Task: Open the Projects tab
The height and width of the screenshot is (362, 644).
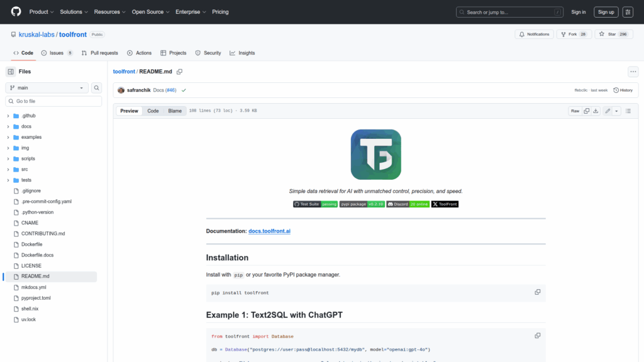Action: pyautogui.click(x=174, y=53)
